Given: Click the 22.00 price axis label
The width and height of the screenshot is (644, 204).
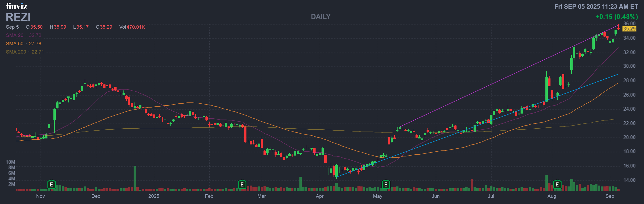Looking at the screenshot, I should [629, 123].
